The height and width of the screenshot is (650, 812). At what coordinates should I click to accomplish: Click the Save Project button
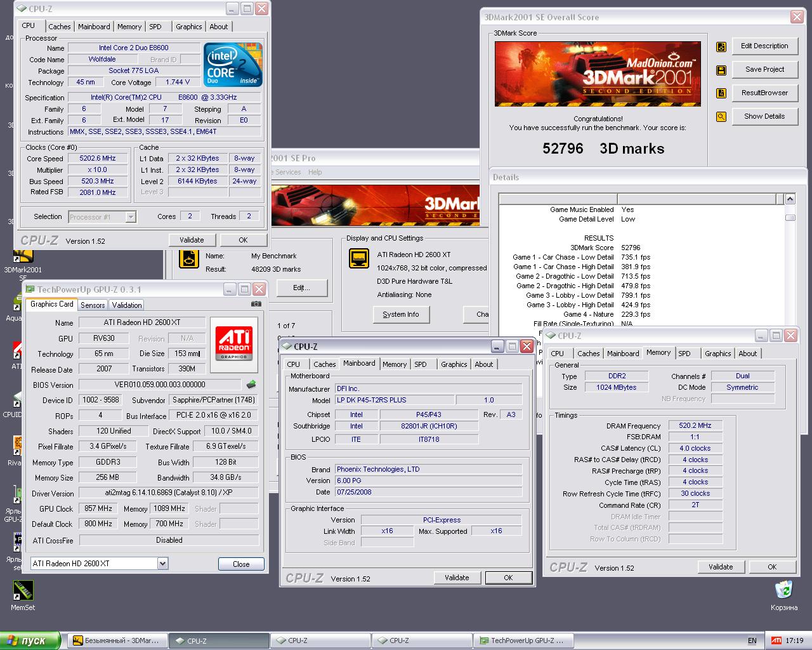coord(764,69)
